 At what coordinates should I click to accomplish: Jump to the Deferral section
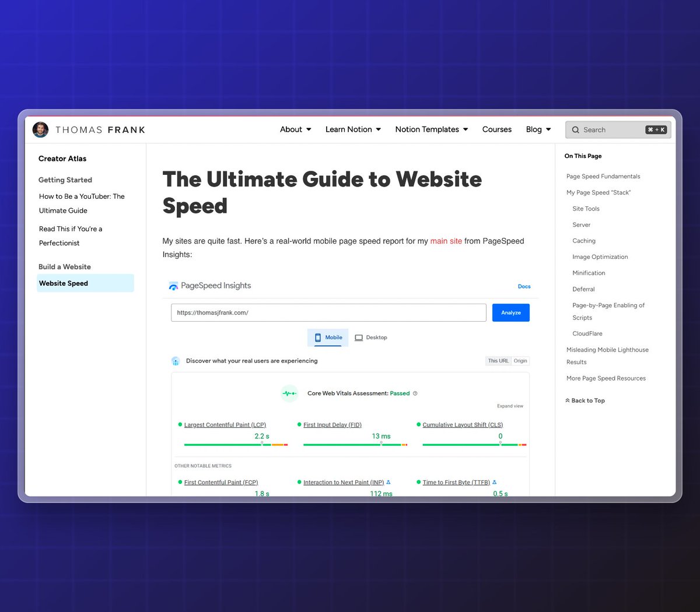coord(583,289)
